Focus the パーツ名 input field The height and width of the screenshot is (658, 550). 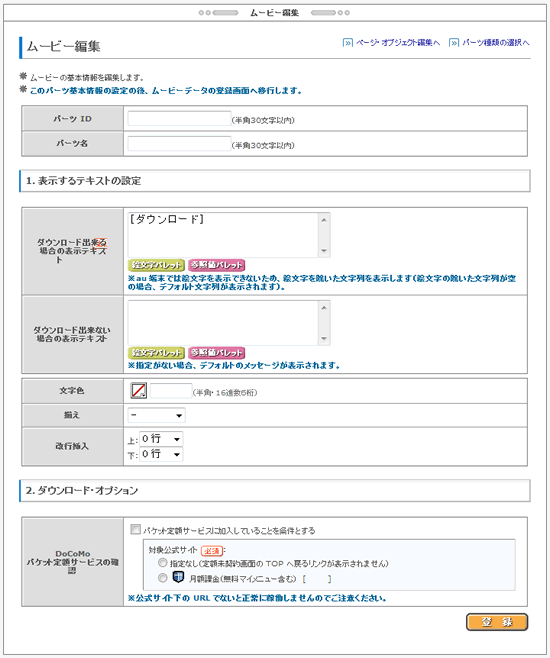[x=180, y=144]
